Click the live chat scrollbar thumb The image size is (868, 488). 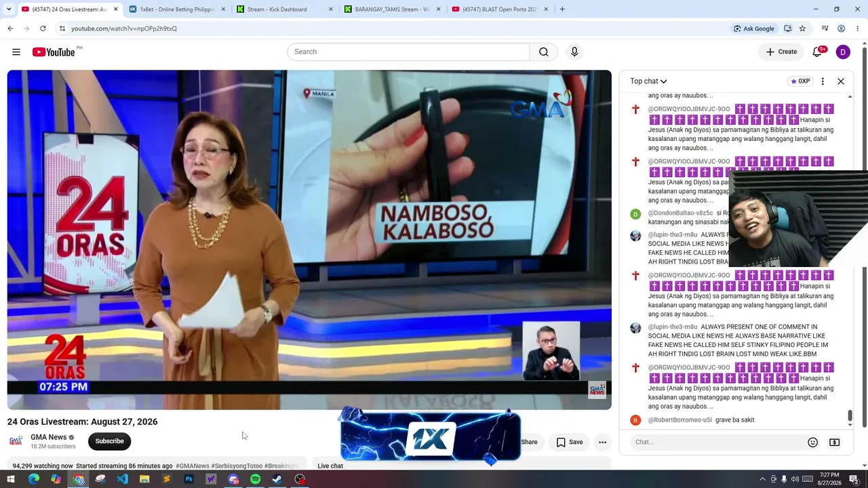(x=850, y=415)
